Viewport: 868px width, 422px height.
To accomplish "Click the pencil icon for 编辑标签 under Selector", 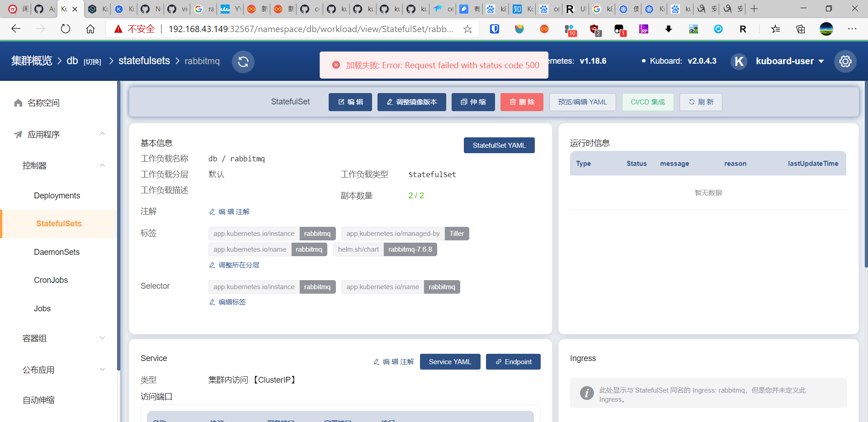I will 212,302.
